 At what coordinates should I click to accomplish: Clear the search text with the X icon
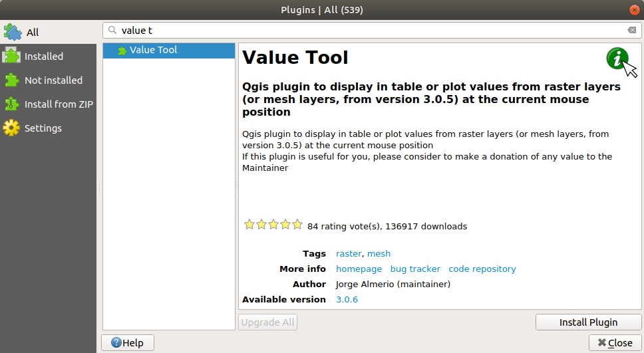631,31
